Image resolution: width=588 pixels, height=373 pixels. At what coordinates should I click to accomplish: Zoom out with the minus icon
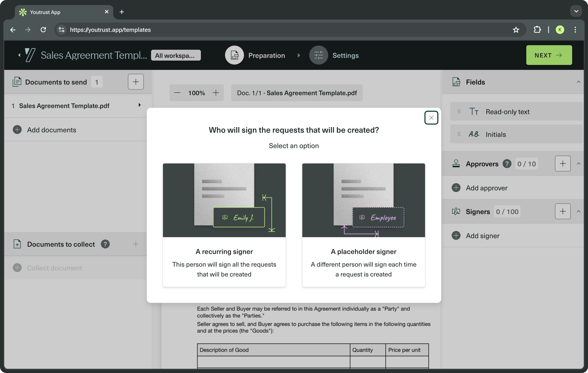tap(177, 93)
